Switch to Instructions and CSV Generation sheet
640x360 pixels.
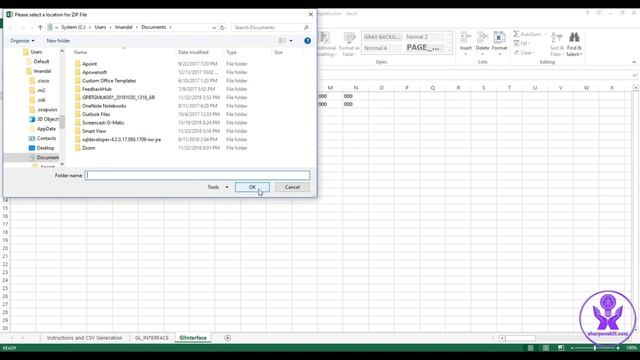tap(84, 338)
